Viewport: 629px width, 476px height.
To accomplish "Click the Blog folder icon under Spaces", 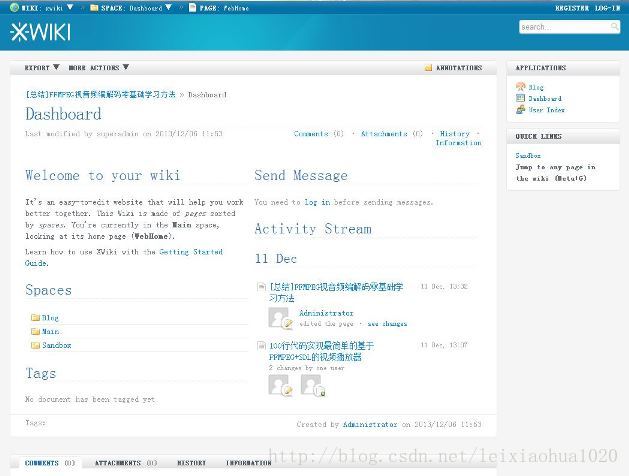I will 35,318.
